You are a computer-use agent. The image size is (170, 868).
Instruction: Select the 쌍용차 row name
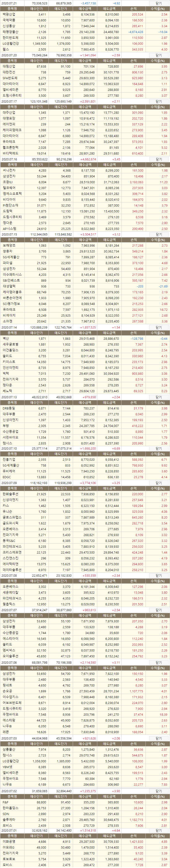tap(7, 251)
